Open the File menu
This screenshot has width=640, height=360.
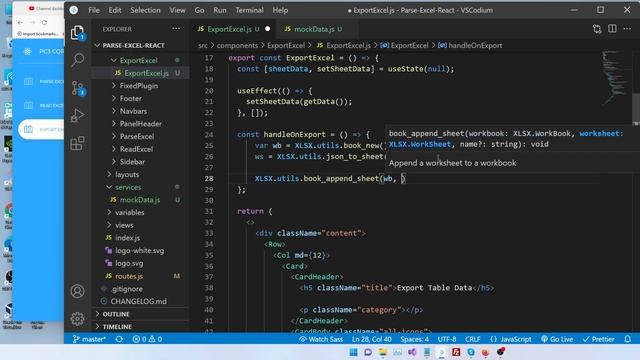click(x=94, y=10)
